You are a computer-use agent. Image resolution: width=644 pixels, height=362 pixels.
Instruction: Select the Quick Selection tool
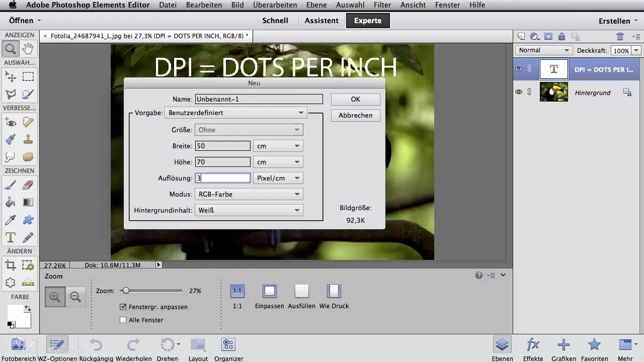coord(28,94)
